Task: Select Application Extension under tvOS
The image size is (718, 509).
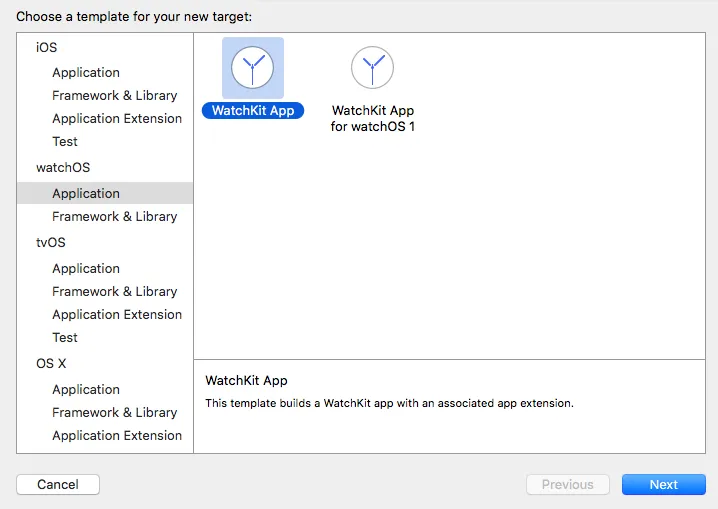Action: click(117, 314)
